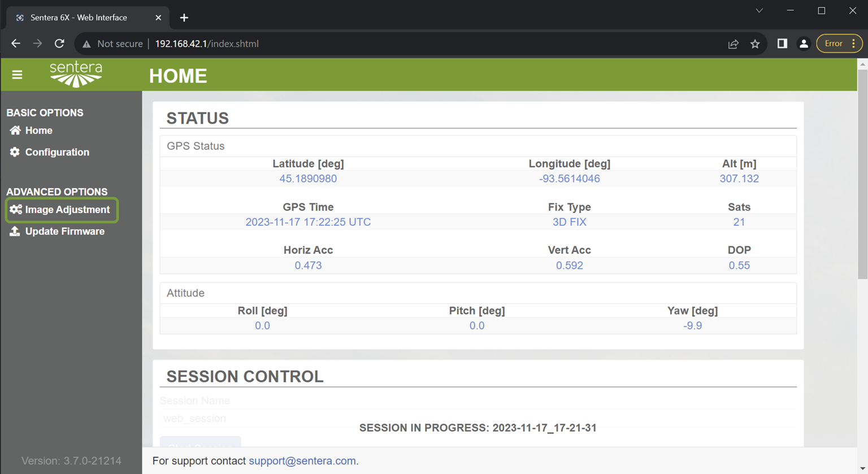Open the tab search dropdown chevron
Image resolution: width=868 pixels, height=474 pixels.
[759, 11]
